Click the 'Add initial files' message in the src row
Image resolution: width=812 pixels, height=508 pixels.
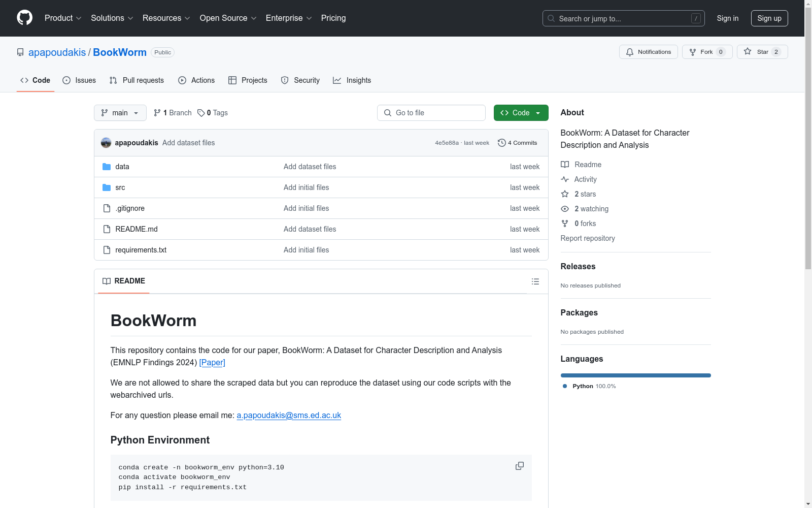point(307,187)
